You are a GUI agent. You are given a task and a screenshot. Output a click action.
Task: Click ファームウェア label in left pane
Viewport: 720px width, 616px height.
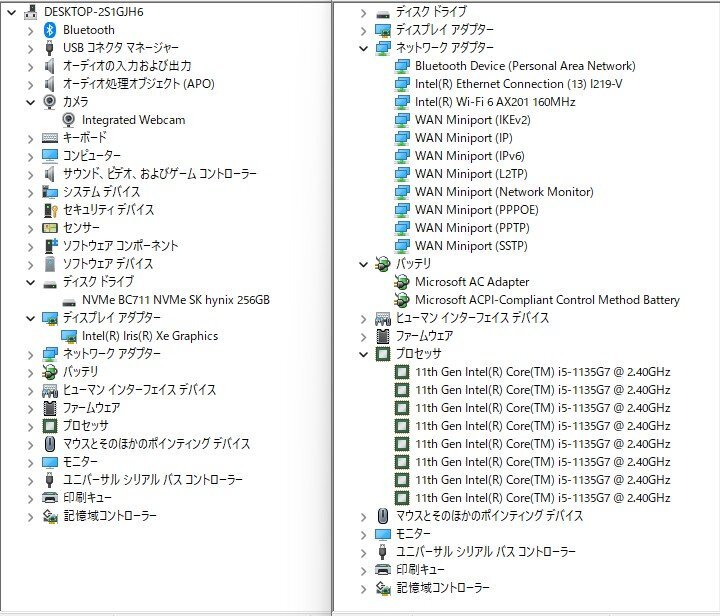pos(91,408)
